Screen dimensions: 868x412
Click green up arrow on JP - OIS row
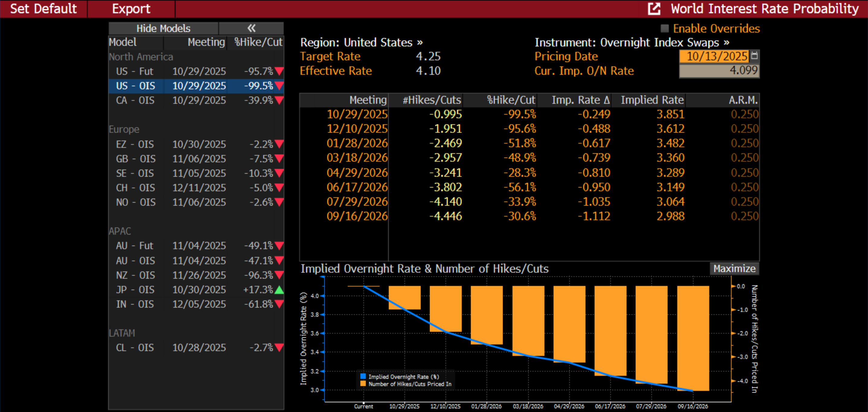(279, 290)
